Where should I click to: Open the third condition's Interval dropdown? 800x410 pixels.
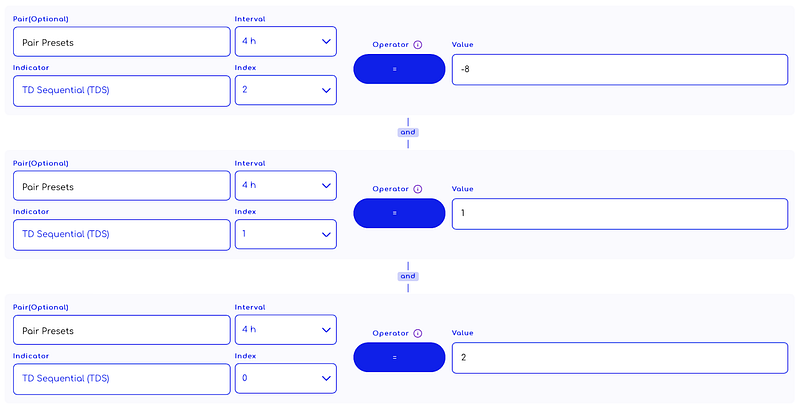tap(285, 330)
